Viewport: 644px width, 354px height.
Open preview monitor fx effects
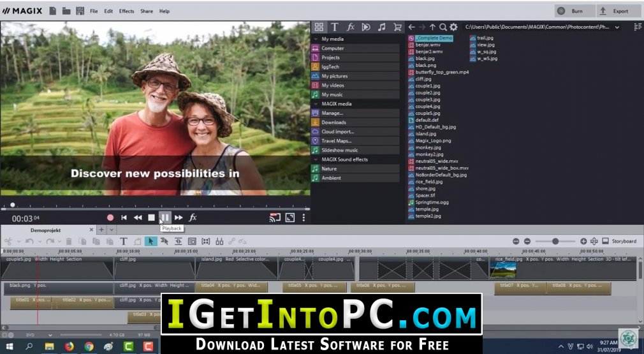coord(193,218)
